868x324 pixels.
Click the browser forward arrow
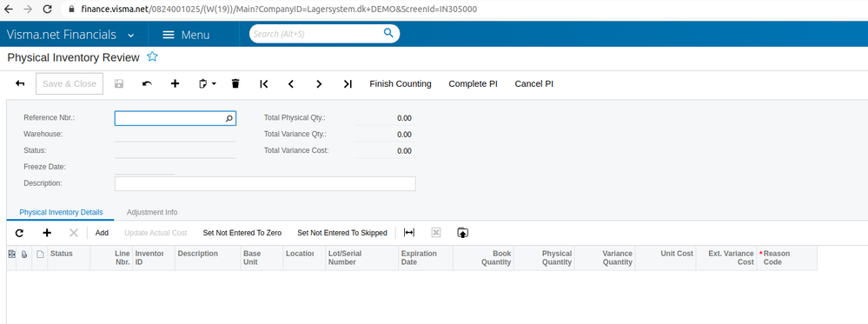click(x=28, y=9)
